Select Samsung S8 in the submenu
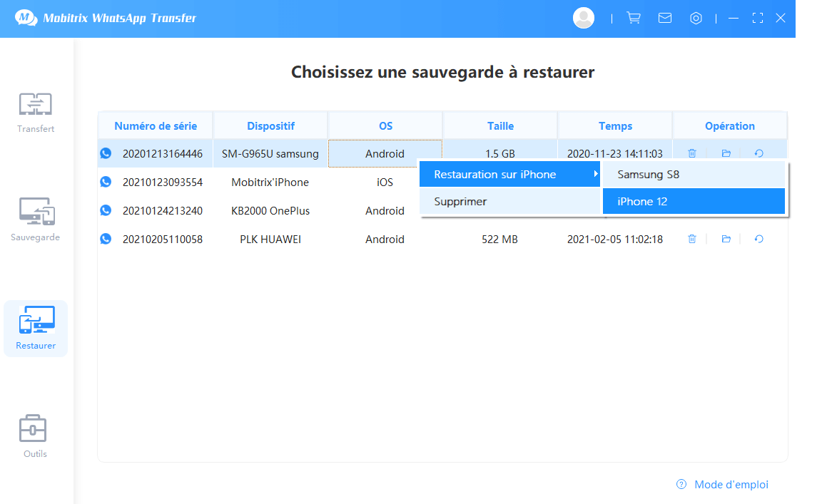822x504 pixels. pyautogui.click(x=694, y=175)
